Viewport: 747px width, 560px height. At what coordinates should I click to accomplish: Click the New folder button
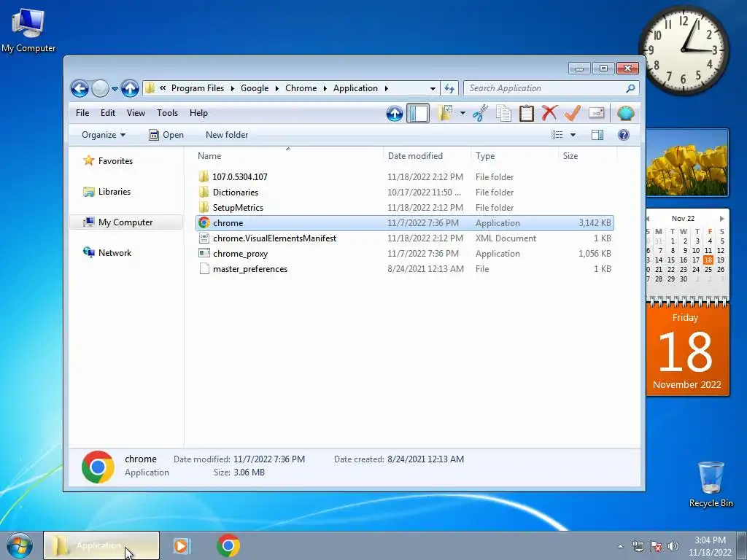[x=227, y=135]
